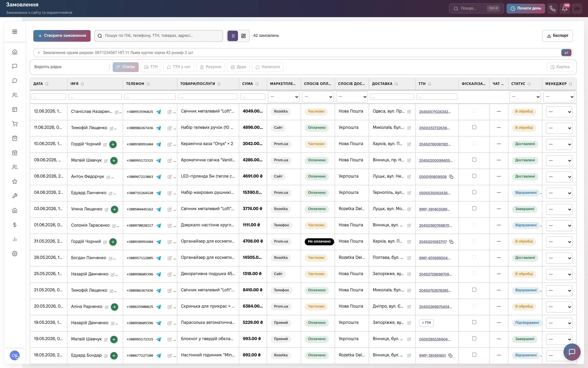Click the + ТТН button for Назарій Демченко
The height and width of the screenshot is (368, 588).
click(x=426, y=323)
